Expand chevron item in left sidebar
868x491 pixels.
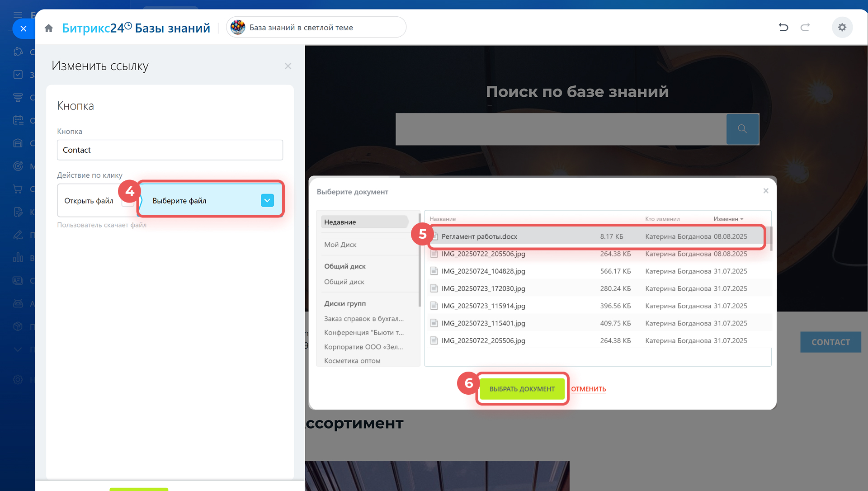(x=18, y=349)
